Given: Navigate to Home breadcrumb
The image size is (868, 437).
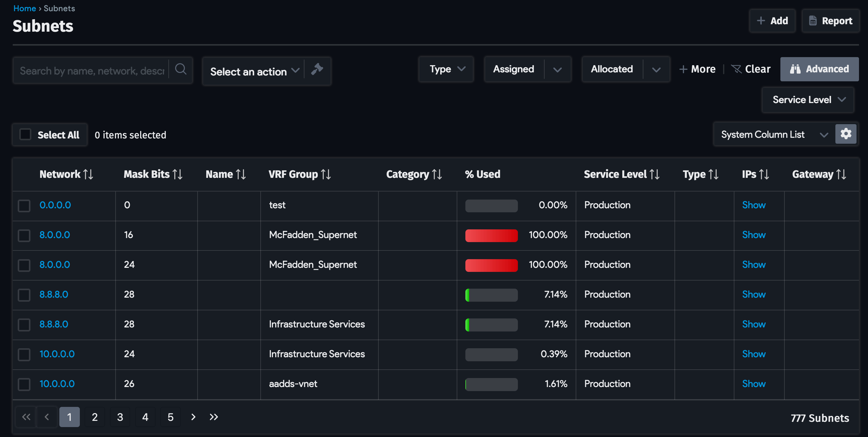Looking at the screenshot, I should tap(24, 8).
